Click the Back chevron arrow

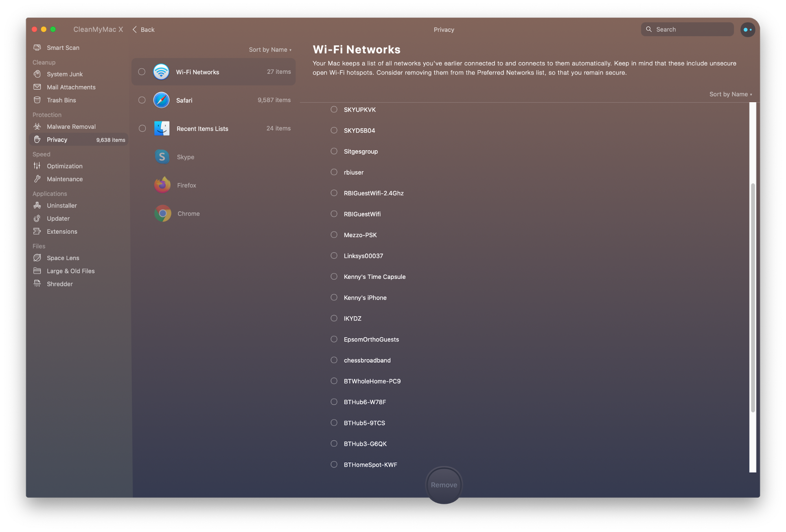(x=134, y=29)
